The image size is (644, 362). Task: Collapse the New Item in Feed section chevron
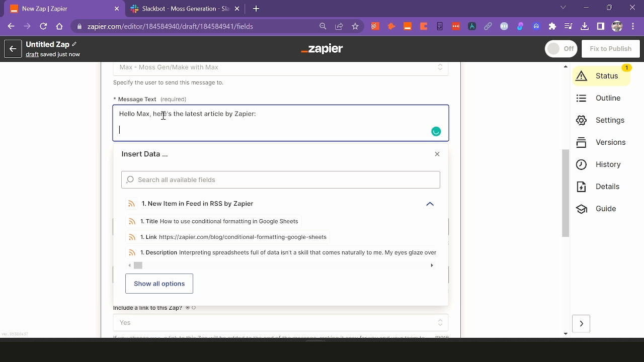430,204
